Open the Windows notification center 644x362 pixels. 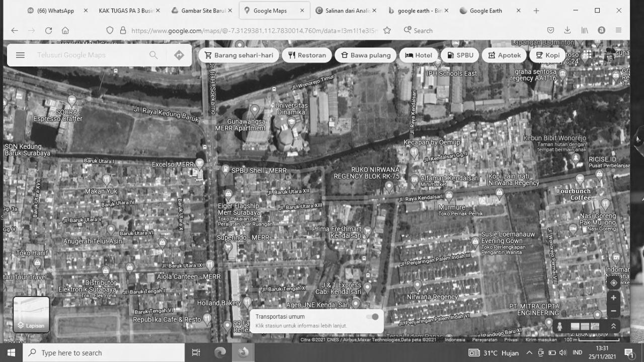click(628, 352)
